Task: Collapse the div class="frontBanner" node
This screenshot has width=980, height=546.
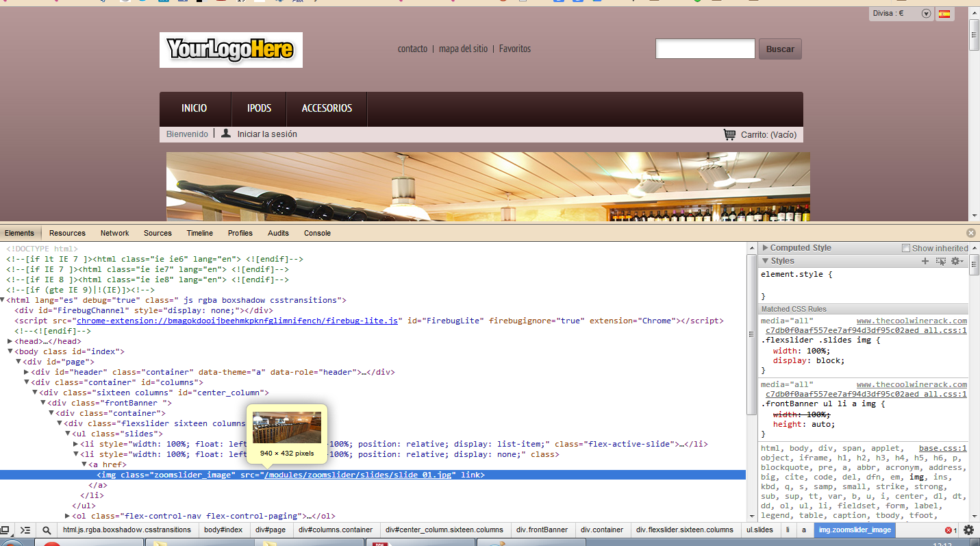Action: point(43,403)
